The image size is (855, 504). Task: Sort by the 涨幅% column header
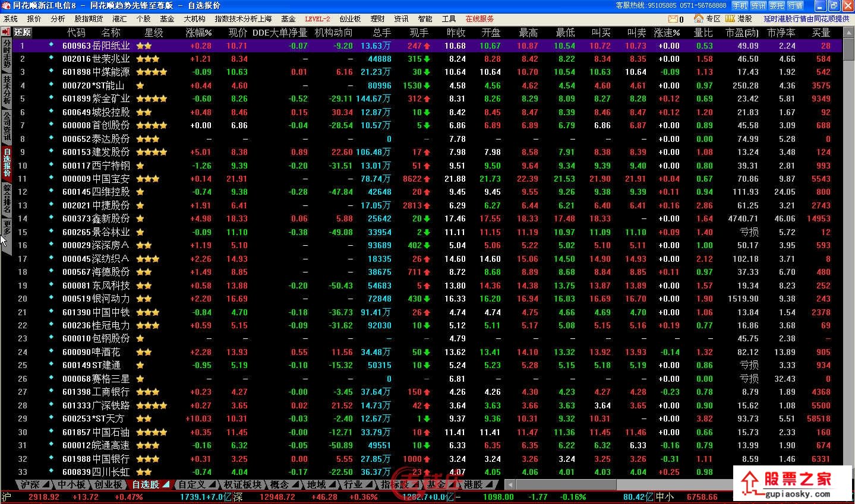(198, 32)
